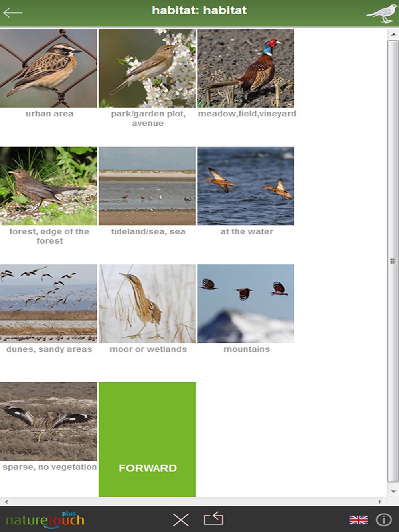Select the urban area habitat photo
Viewport: 399px width, 532px height.
[x=48, y=68]
